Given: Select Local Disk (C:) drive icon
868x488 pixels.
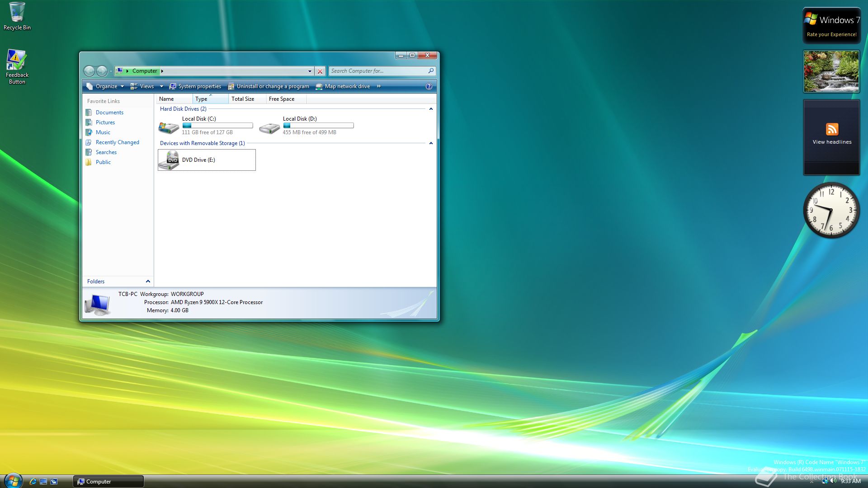Looking at the screenshot, I should 169,127.
